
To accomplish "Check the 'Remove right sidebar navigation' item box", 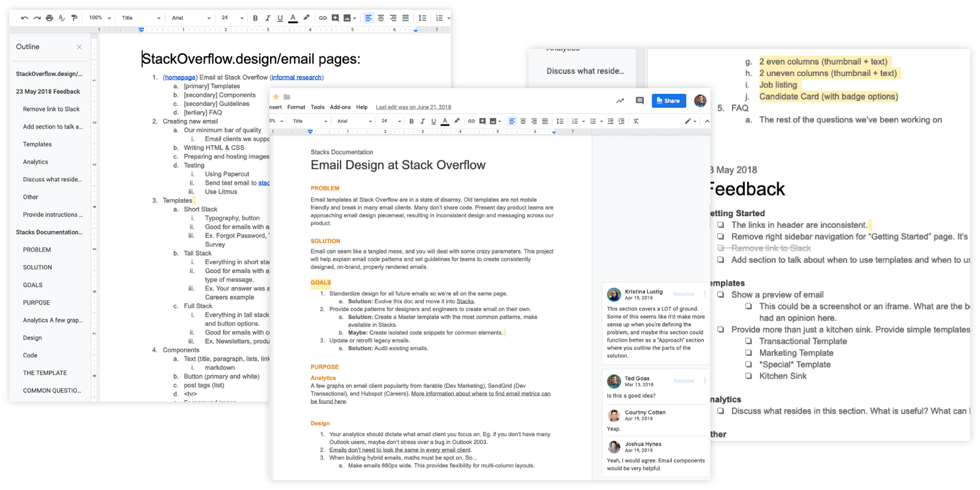I will coord(721,236).
